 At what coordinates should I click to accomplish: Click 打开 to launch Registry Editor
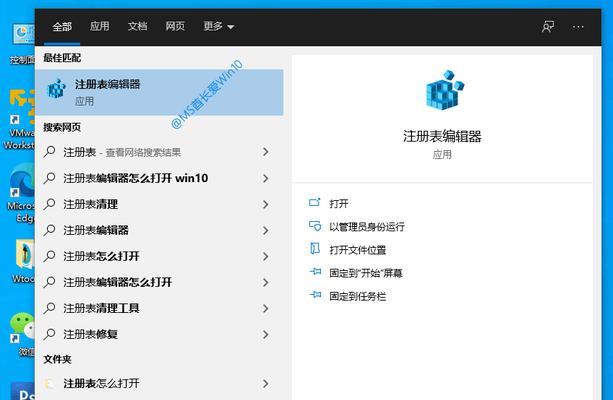click(x=339, y=204)
